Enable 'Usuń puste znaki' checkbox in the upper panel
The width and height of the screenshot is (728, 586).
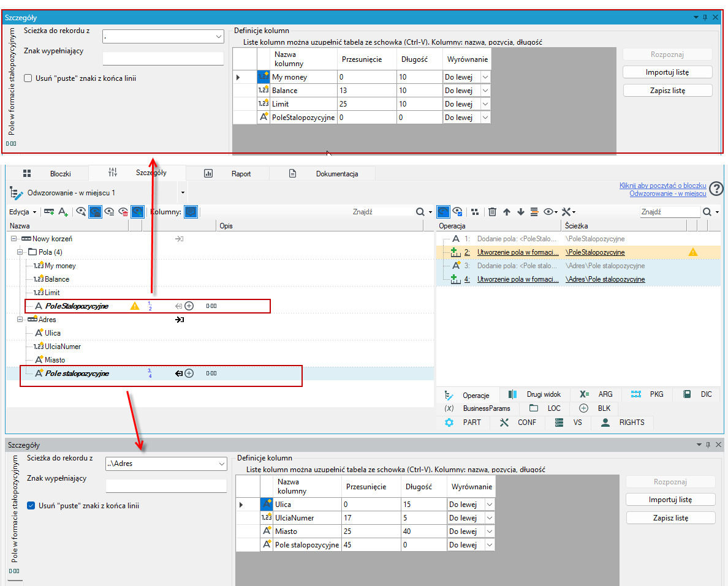28,78
